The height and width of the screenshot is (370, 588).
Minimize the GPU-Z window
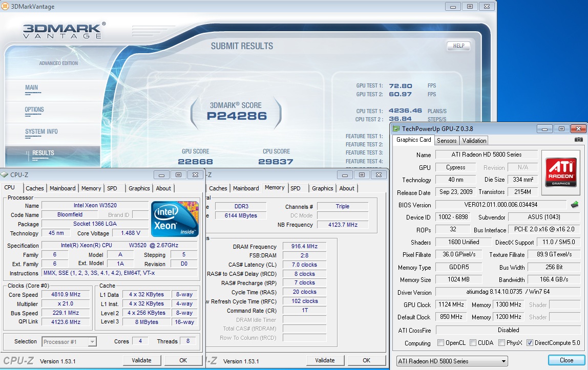[x=545, y=129]
